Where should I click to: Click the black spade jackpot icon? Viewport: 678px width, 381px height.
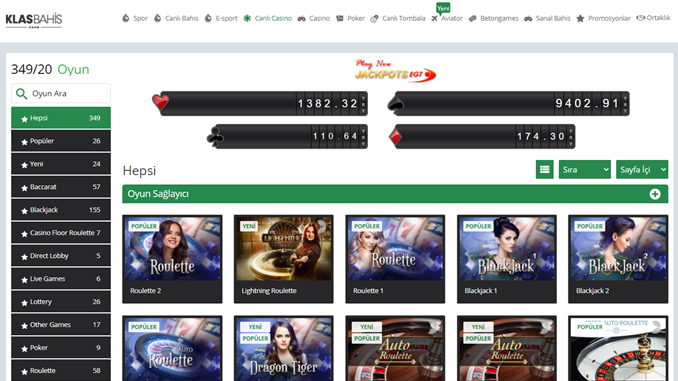click(396, 104)
